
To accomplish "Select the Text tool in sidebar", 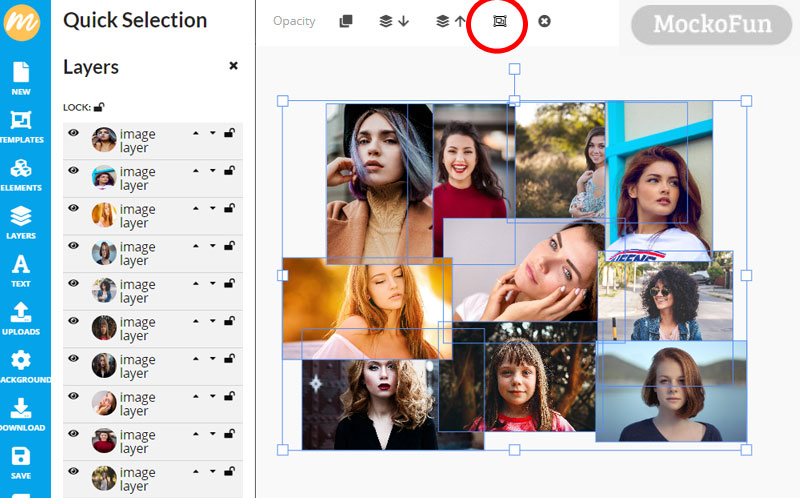I will click(x=21, y=271).
